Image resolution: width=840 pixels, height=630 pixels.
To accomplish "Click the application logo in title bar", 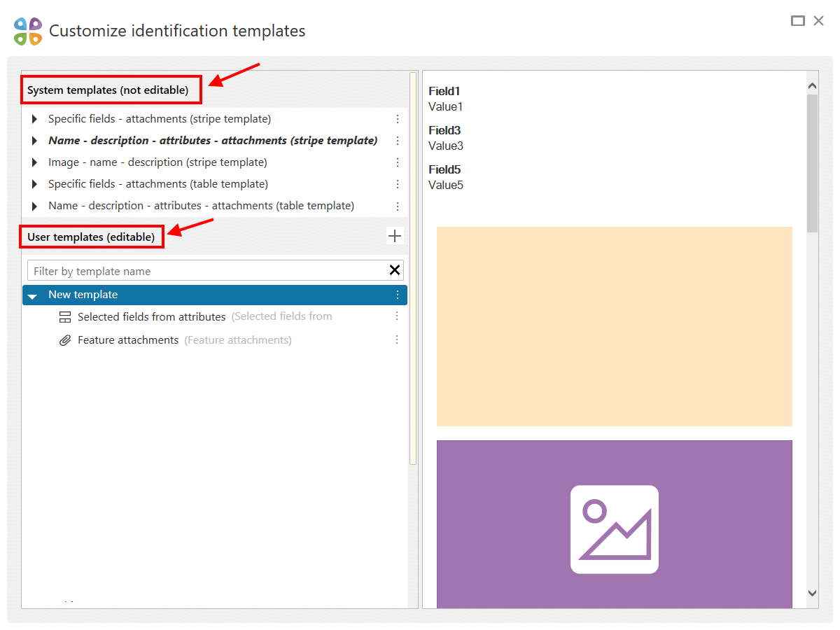I will click(28, 31).
